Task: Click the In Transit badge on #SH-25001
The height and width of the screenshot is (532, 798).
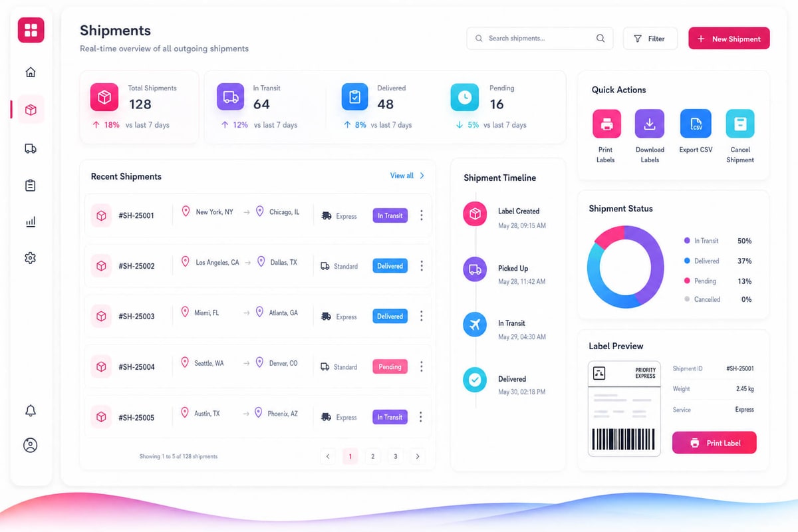Action: point(390,215)
